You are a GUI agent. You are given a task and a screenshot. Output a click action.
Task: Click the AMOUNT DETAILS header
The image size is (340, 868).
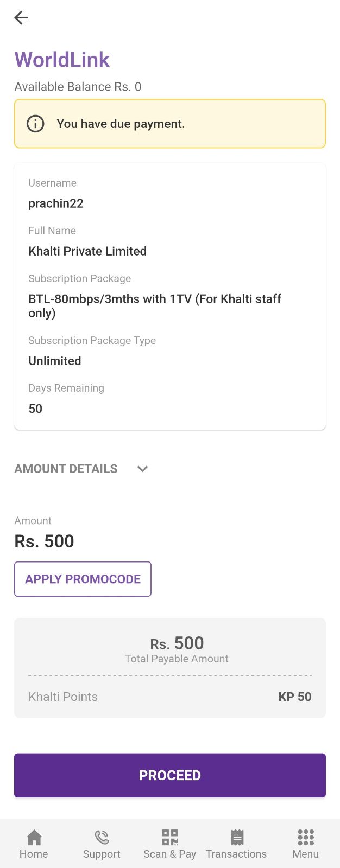[66, 469]
